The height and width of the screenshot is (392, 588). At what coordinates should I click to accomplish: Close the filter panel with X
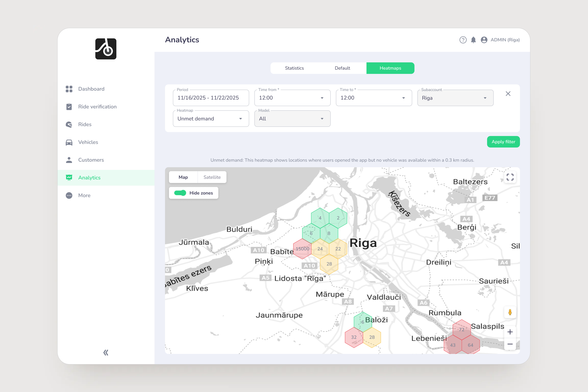[508, 94]
